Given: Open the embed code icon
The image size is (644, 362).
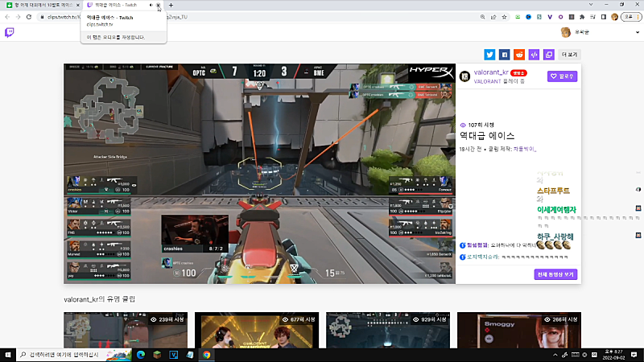Looking at the screenshot, I should (x=534, y=55).
